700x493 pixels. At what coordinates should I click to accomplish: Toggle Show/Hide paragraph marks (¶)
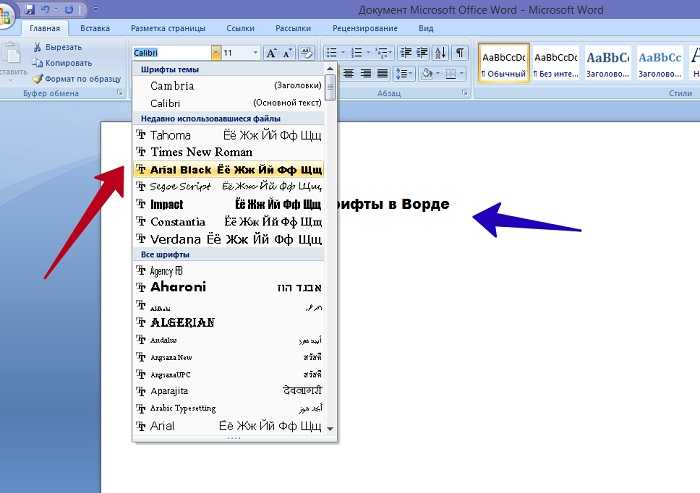pyautogui.click(x=460, y=53)
